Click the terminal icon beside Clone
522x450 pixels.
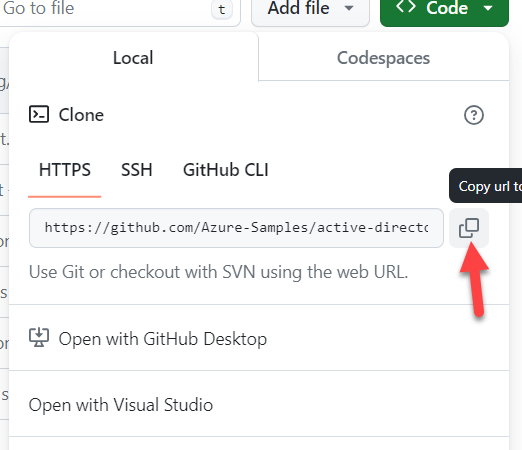(x=39, y=114)
